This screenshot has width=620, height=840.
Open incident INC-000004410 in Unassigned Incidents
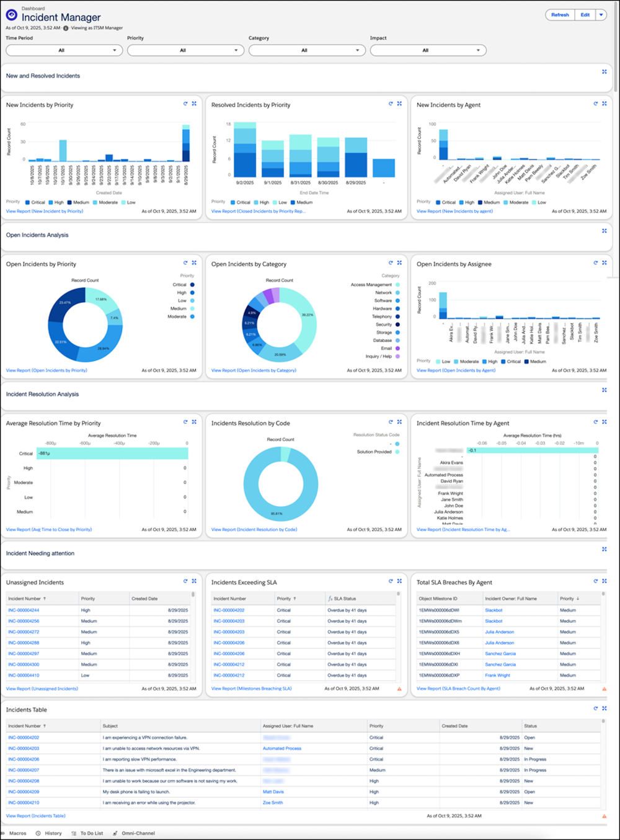pos(24,676)
